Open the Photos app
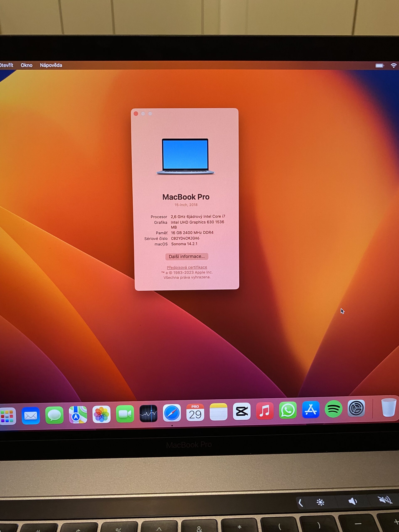Screen dimensions: 399x532 [101, 414]
